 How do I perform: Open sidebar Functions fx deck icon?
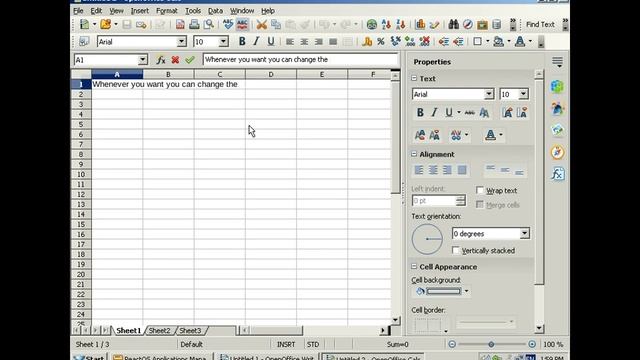point(558,174)
